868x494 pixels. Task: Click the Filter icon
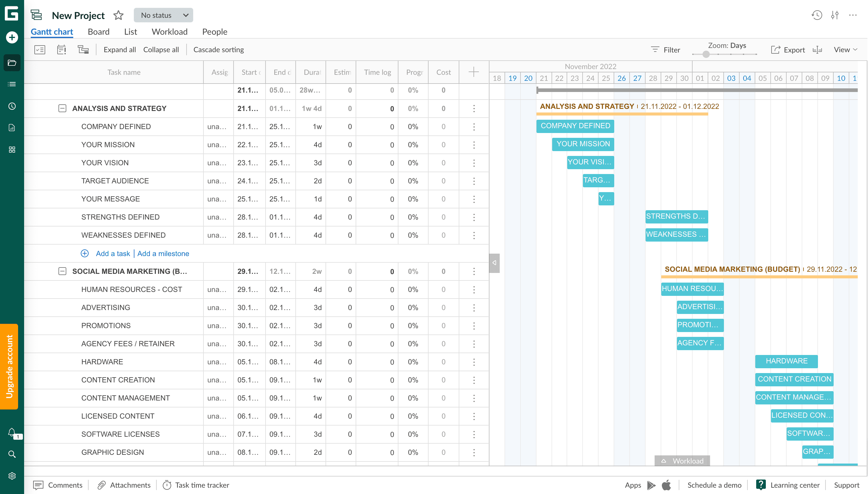point(655,49)
